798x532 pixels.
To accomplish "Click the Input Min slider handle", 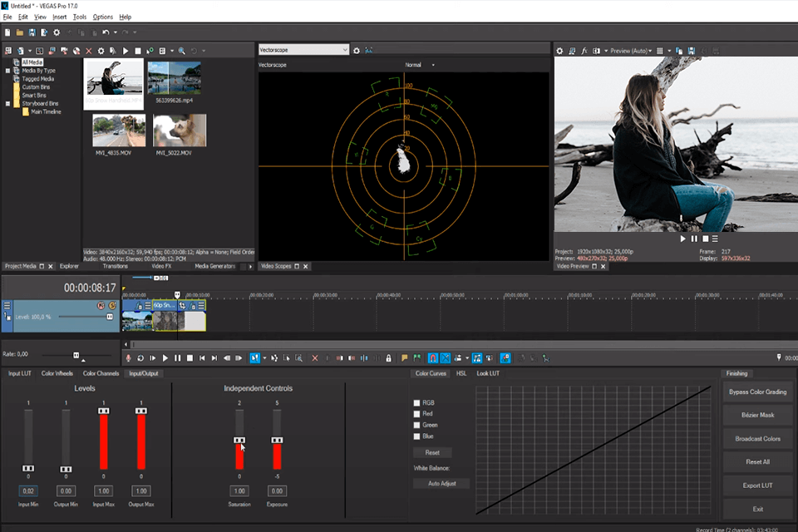I will coord(28,468).
